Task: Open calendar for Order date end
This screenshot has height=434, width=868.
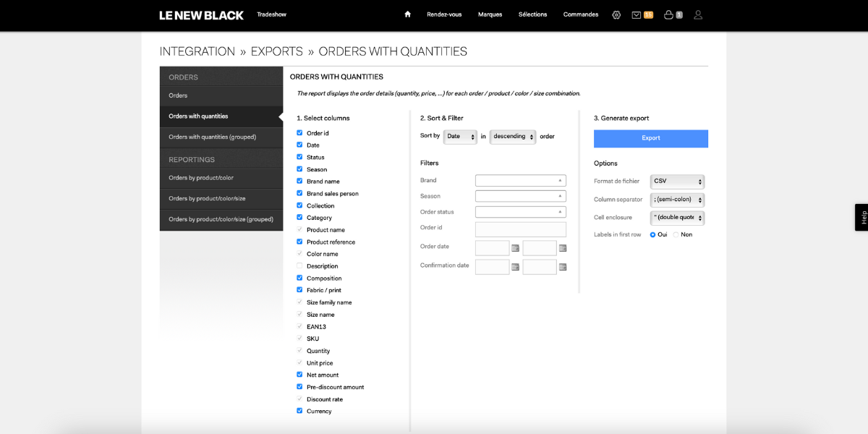Action: tap(563, 248)
